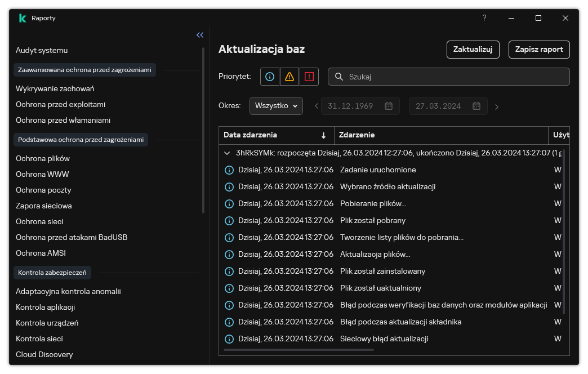
Task: Click info icon on 'Zadanie uruchomione' row
Action: (x=229, y=170)
